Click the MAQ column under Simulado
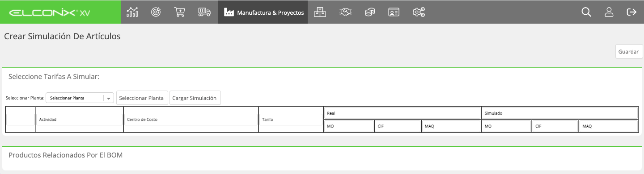The image size is (644, 174). [608, 126]
